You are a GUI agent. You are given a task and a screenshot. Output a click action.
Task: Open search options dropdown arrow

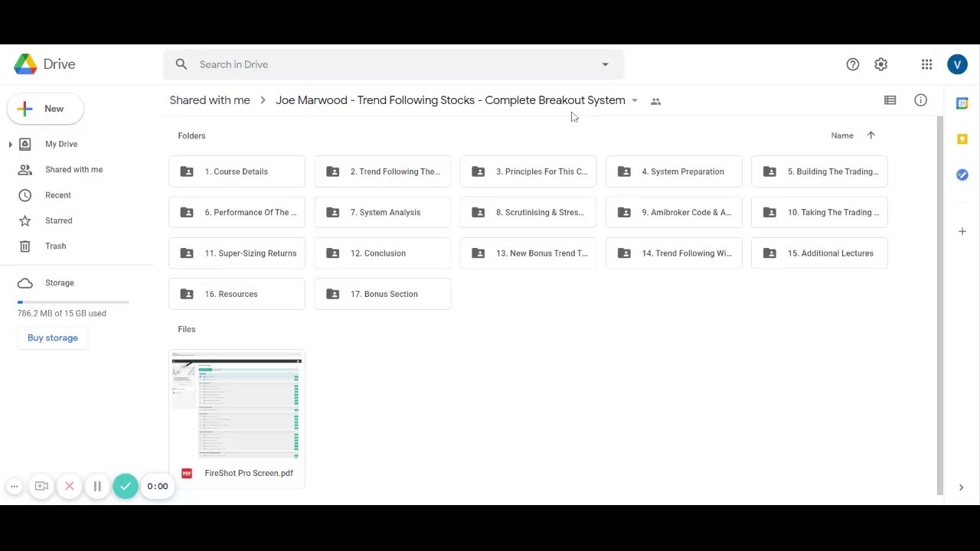click(605, 64)
